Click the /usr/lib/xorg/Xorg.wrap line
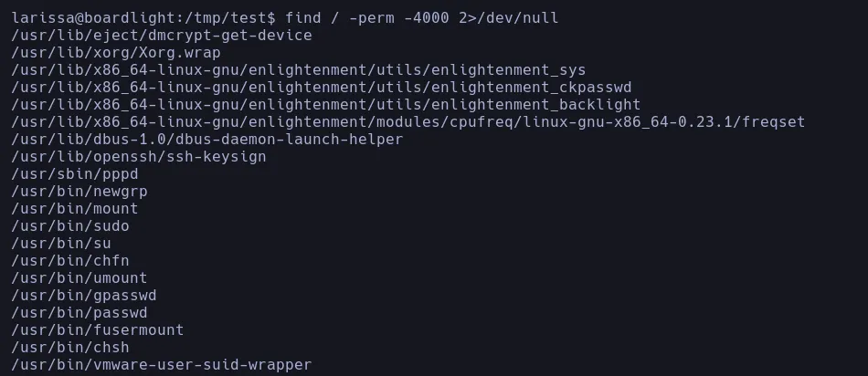This screenshot has width=868, height=376. pos(116,52)
